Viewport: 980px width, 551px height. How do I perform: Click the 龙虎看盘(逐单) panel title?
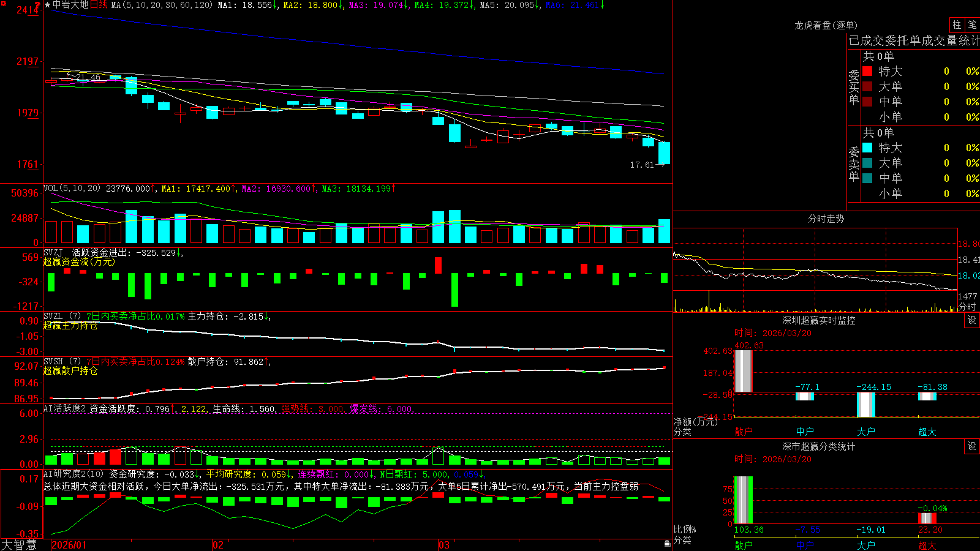tap(826, 25)
